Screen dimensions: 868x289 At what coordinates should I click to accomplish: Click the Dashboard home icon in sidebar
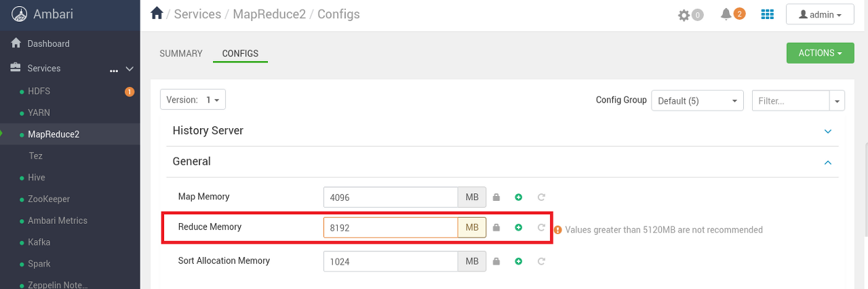pyautogui.click(x=16, y=43)
